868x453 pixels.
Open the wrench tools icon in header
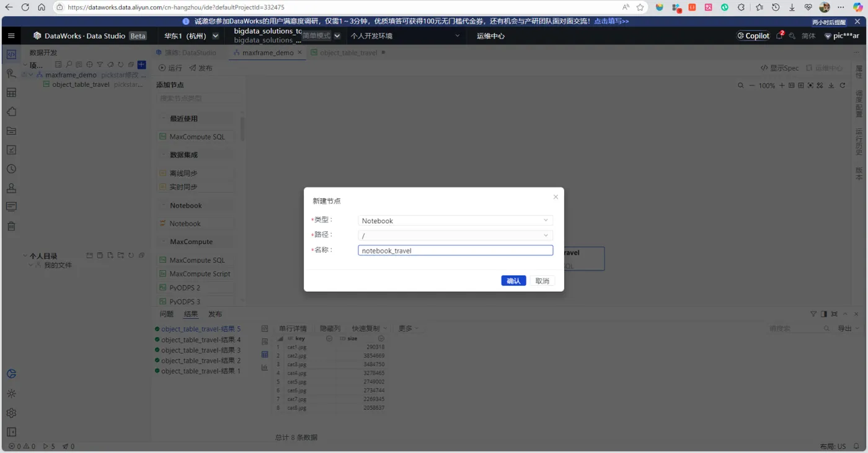tap(792, 36)
